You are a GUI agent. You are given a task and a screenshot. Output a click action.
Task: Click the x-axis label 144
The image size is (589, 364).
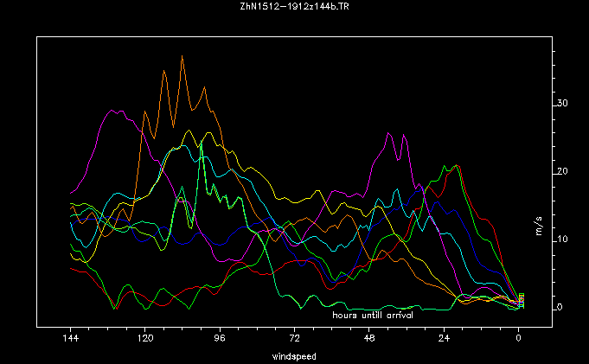[x=71, y=338]
